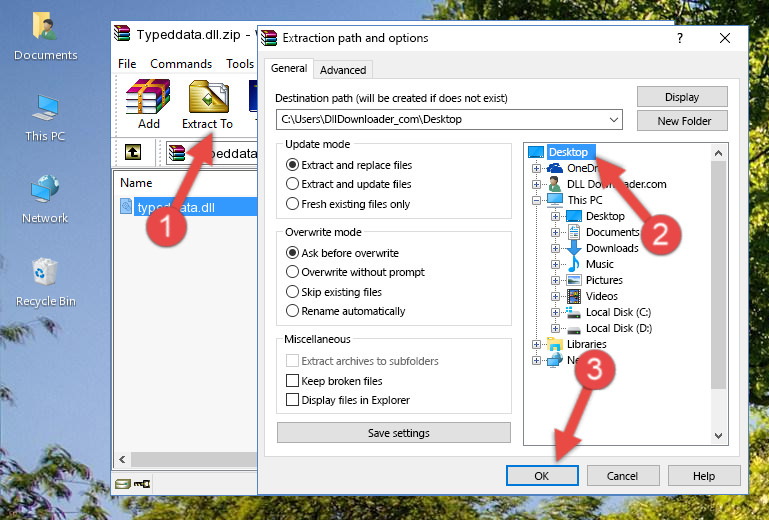Click the Display button
This screenshot has height=520, width=769.
(682, 97)
